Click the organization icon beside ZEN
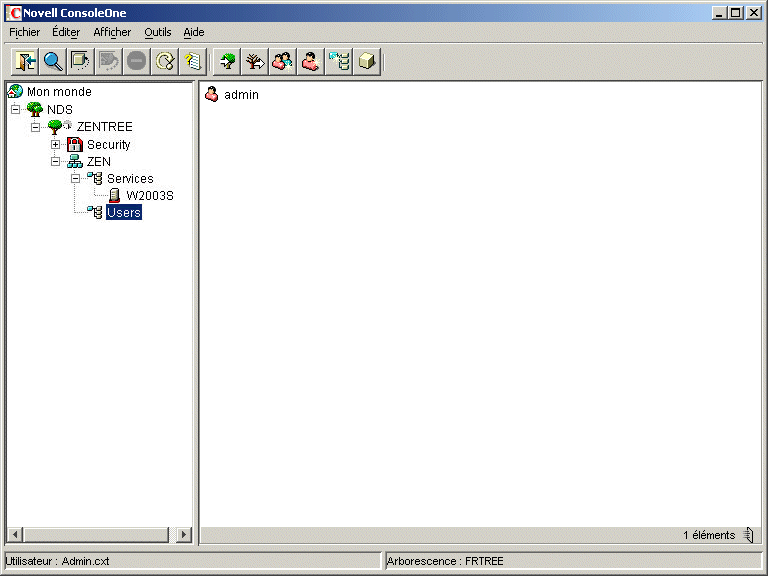Viewport: 768px width, 576px height. [74, 161]
